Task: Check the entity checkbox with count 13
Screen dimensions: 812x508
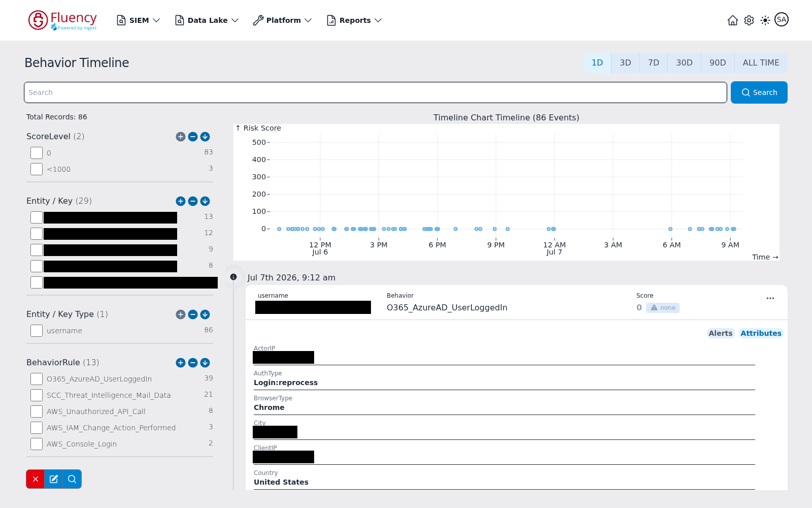Action: coord(37,217)
